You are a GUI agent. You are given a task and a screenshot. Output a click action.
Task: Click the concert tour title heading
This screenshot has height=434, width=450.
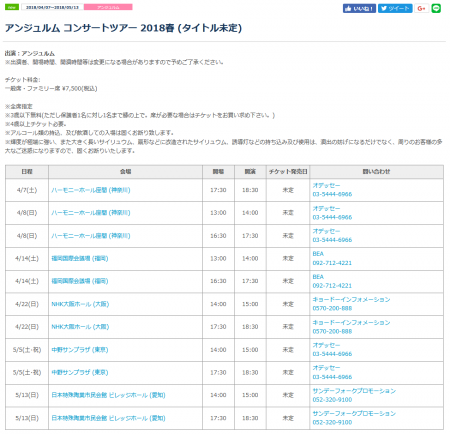click(x=123, y=28)
